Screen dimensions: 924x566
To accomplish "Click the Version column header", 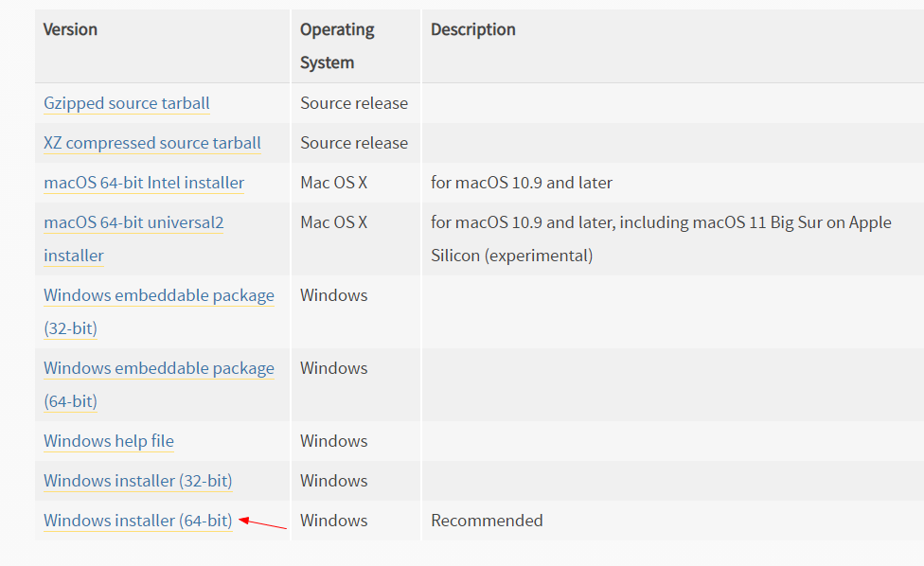I will click(x=70, y=29).
